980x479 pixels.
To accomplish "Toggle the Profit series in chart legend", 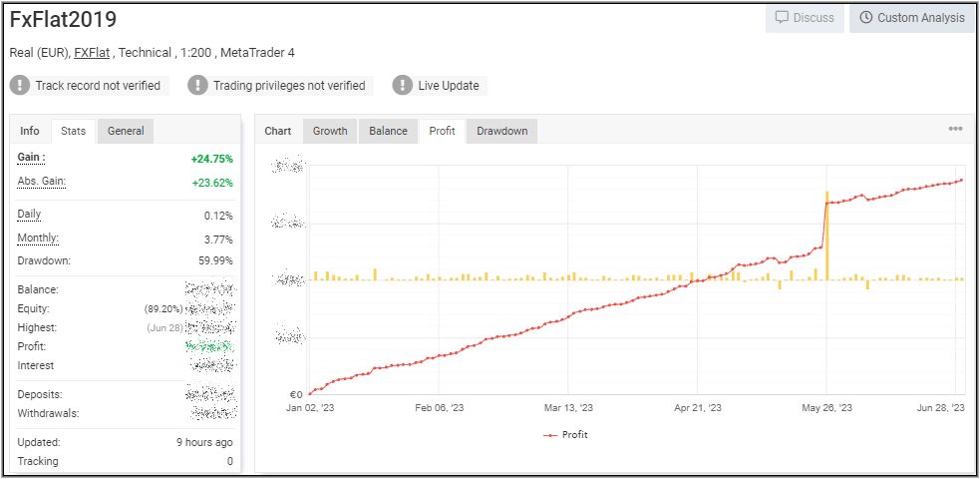I will click(x=565, y=435).
